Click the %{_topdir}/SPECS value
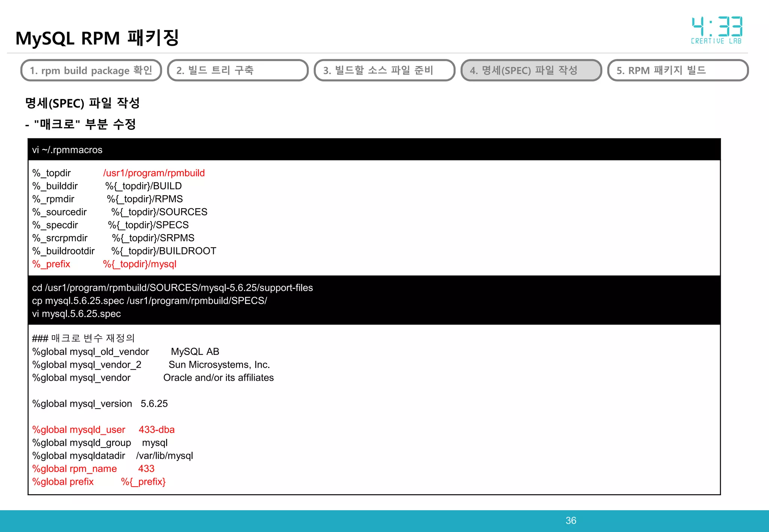The image size is (769, 532). (148, 225)
